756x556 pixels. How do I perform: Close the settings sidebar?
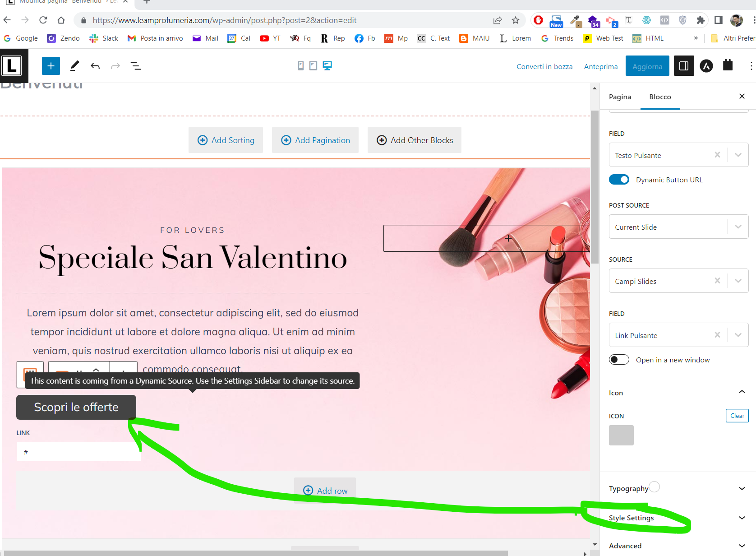(742, 96)
